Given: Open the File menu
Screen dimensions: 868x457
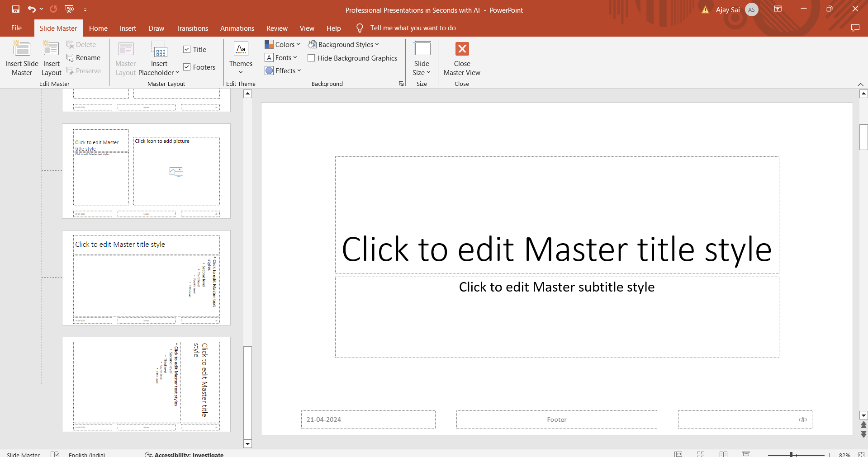Looking at the screenshot, I should [x=16, y=28].
